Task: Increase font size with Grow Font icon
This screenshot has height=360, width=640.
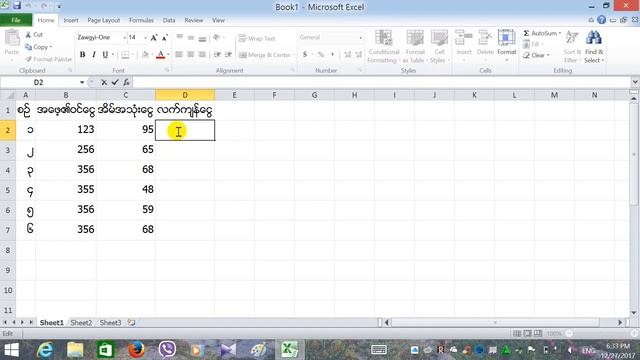Action: point(154,38)
